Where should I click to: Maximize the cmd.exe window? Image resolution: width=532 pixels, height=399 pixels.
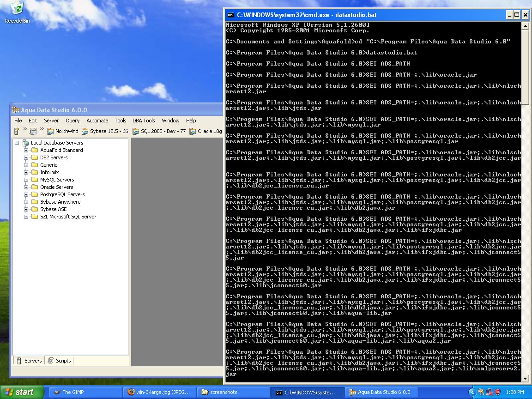pyautogui.click(x=517, y=15)
